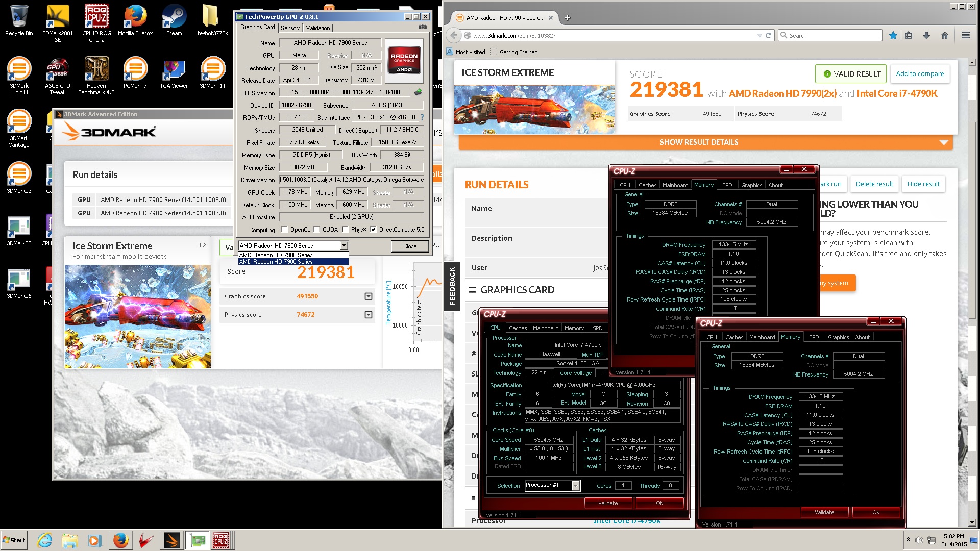This screenshot has height=551, width=980.
Task: Click ROG CPU-Z taskbar button
Action: pyautogui.click(x=220, y=540)
